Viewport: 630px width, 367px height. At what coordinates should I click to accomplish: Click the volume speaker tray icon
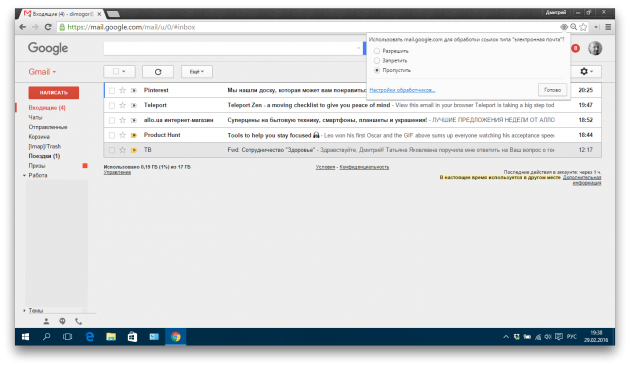(548, 337)
